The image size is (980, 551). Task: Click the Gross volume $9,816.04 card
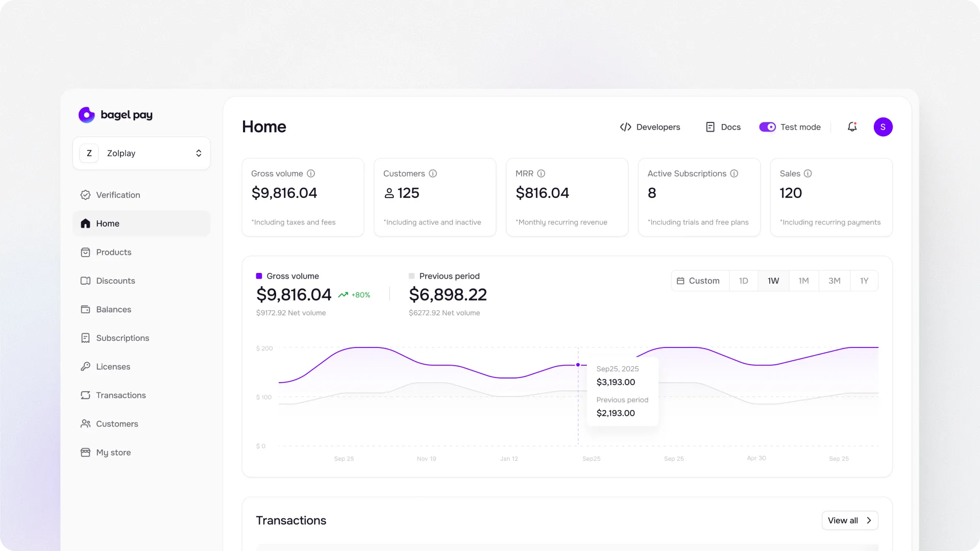coord(303,197)
